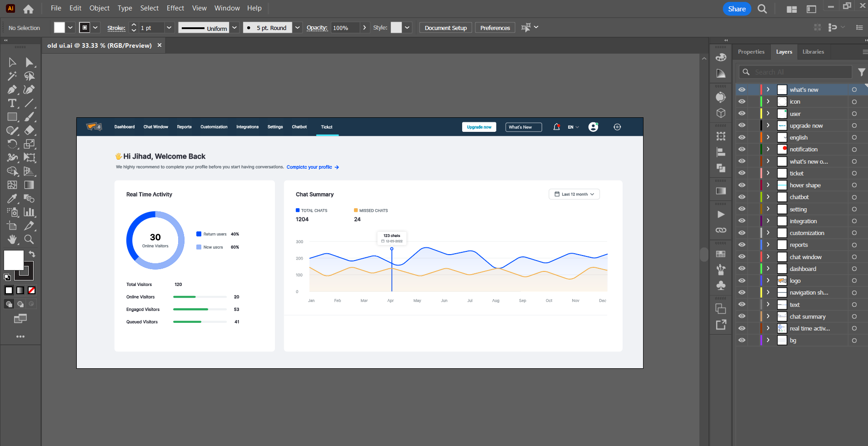Hide the chat summary layer

[x=742, y=316]
